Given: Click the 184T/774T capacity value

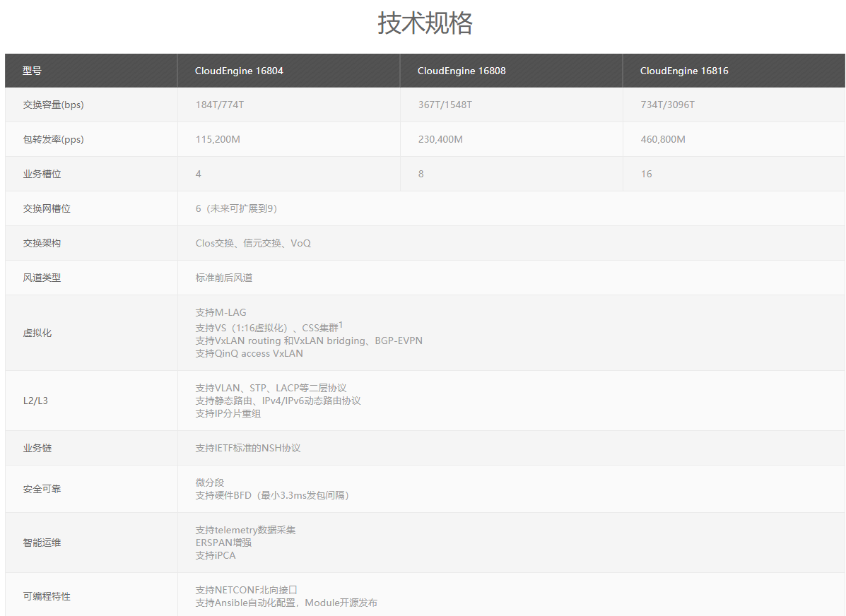Looking at the screenshot, I should pyautogui.click(x=220, y=105).
